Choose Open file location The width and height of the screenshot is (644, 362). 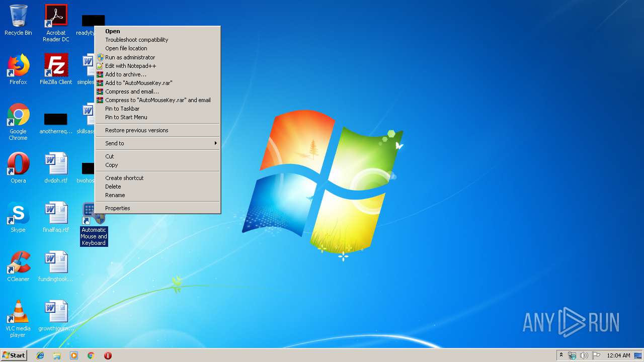click(158, 48)
